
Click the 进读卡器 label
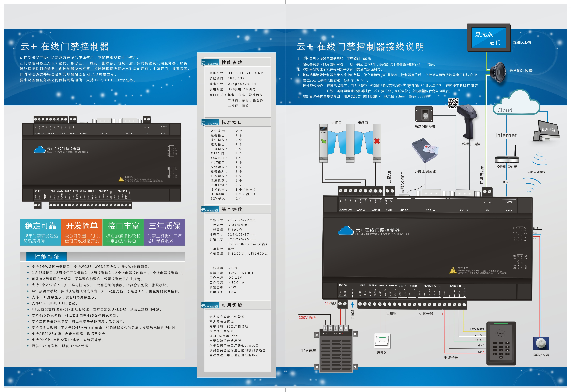426,314
